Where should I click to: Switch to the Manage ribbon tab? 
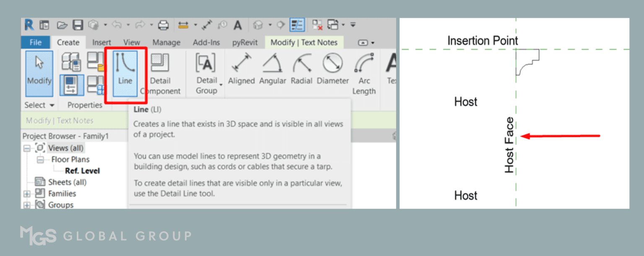click(166, 42)
